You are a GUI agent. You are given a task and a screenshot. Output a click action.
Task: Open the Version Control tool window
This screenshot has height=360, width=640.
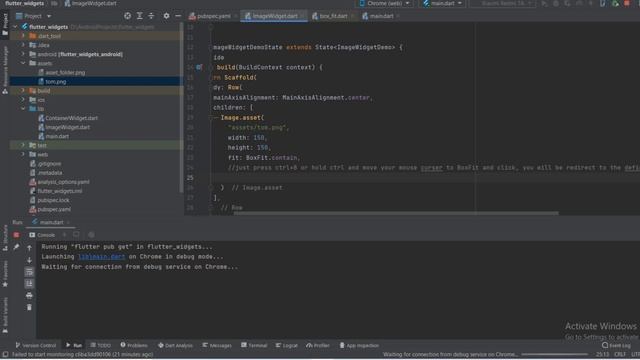coord(36,345)
